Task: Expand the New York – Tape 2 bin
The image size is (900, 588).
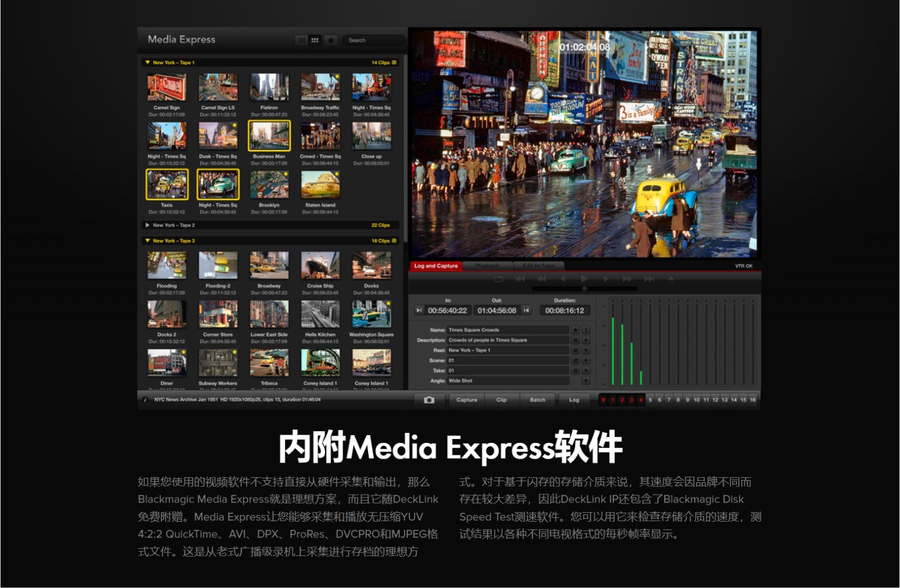Action: tap(147, 225)
